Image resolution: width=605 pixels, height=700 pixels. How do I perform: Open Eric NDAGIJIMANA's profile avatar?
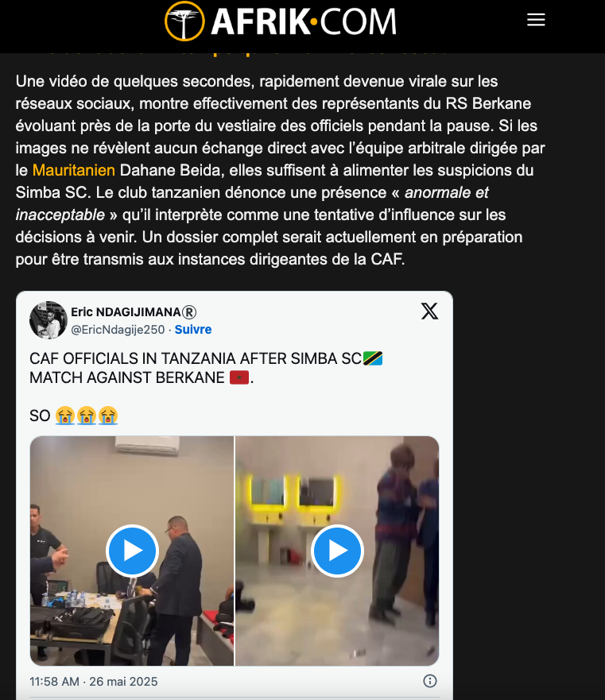pyautogui.click(x=48, y=320)
